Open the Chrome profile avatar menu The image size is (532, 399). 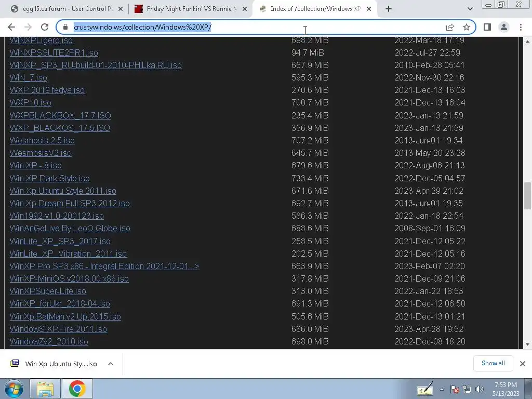tap(504, 27)
